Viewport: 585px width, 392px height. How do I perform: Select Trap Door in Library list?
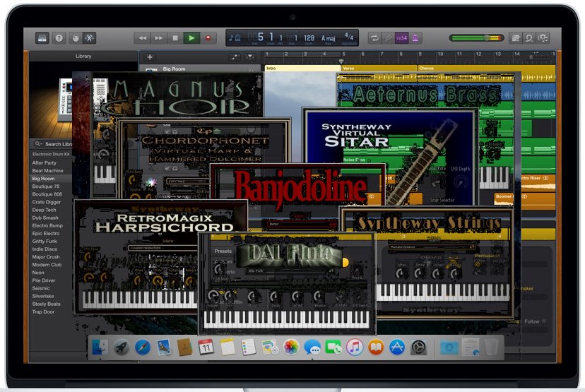[43, 311]
